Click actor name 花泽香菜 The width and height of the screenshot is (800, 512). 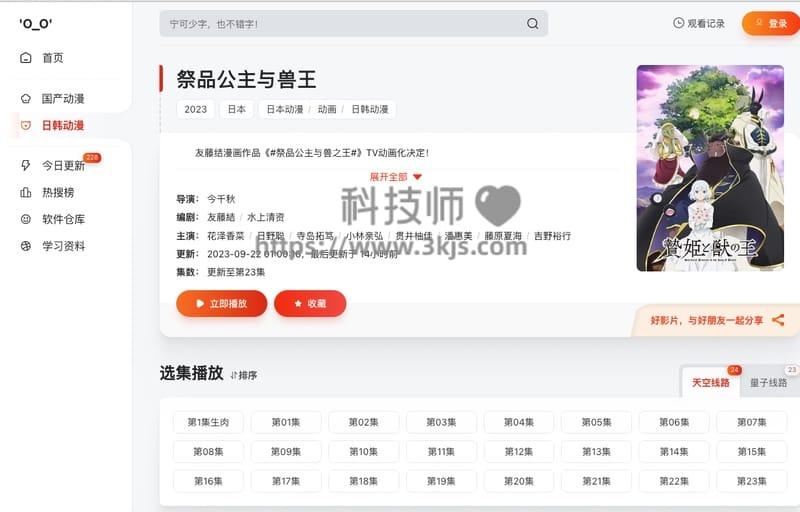pos(226,236)
